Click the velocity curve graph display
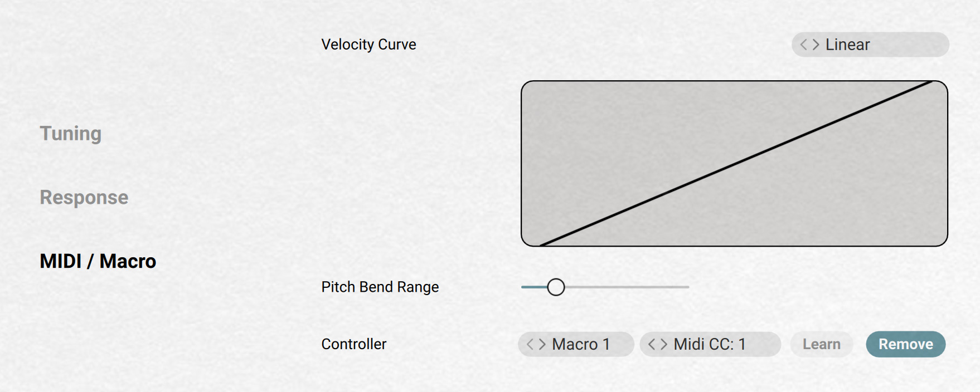 point(734,164)
